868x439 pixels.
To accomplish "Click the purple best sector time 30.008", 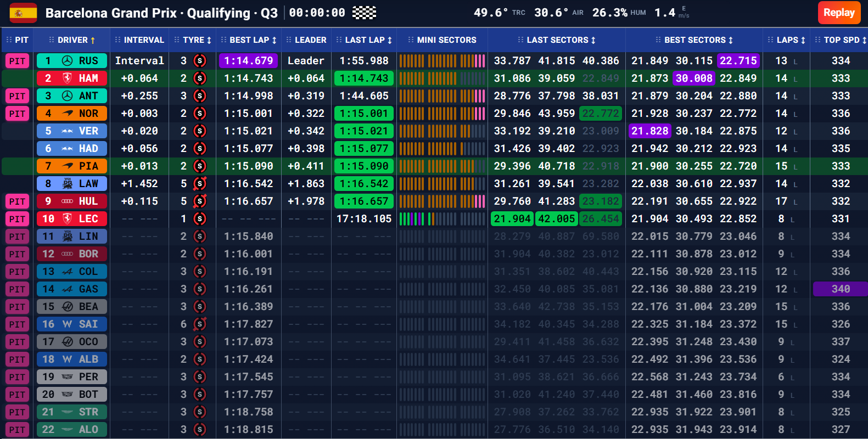I will pyautogui.click(x=694, y=78).
